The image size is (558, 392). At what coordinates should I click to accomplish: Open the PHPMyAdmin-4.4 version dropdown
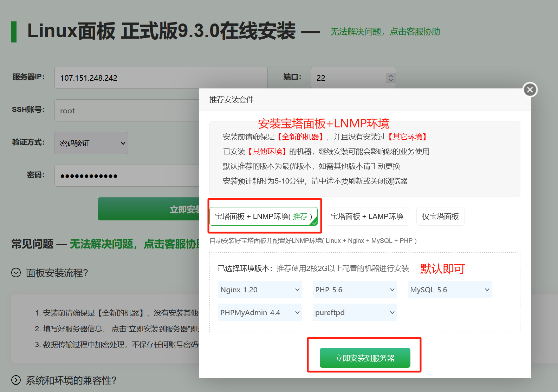point(260,312)
